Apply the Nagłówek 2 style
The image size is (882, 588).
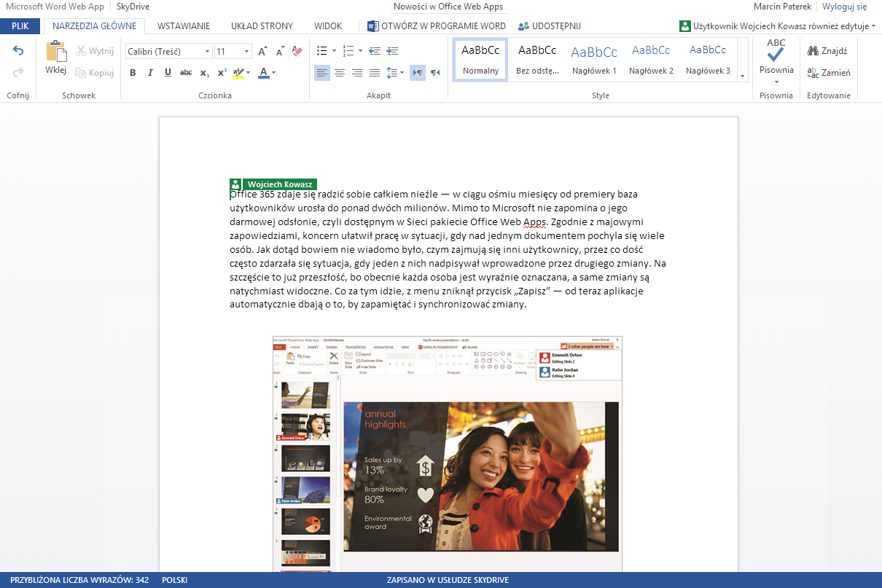coord(651,59)
